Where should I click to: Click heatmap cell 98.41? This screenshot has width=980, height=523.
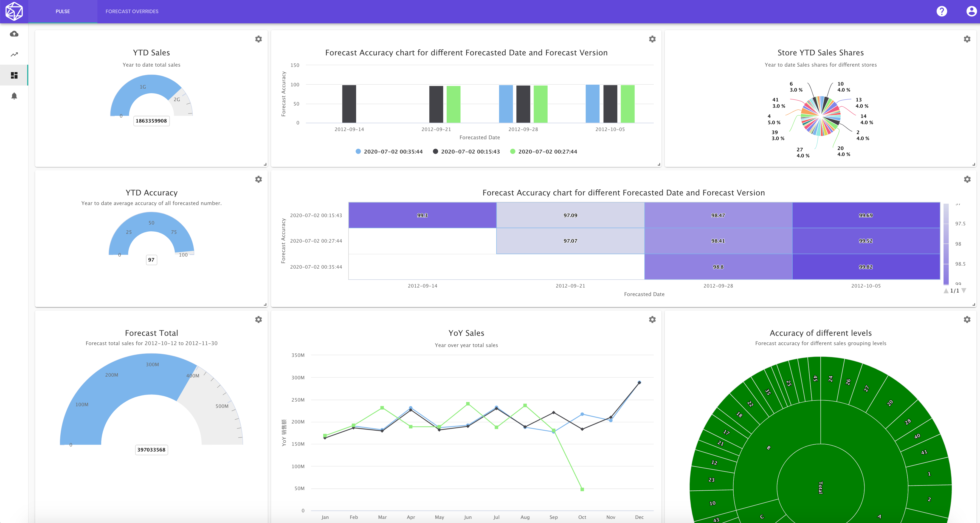pos(718,241)
